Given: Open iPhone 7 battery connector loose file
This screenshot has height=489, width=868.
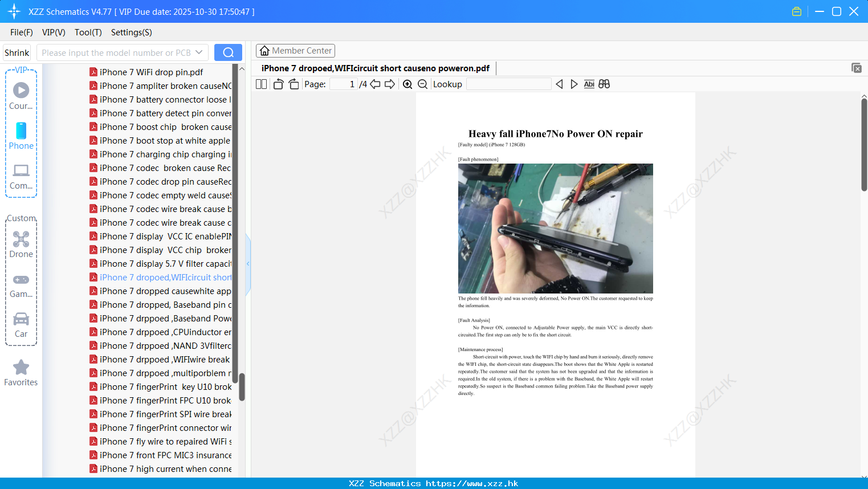Looking at the screenshot, I should (160, 99).
